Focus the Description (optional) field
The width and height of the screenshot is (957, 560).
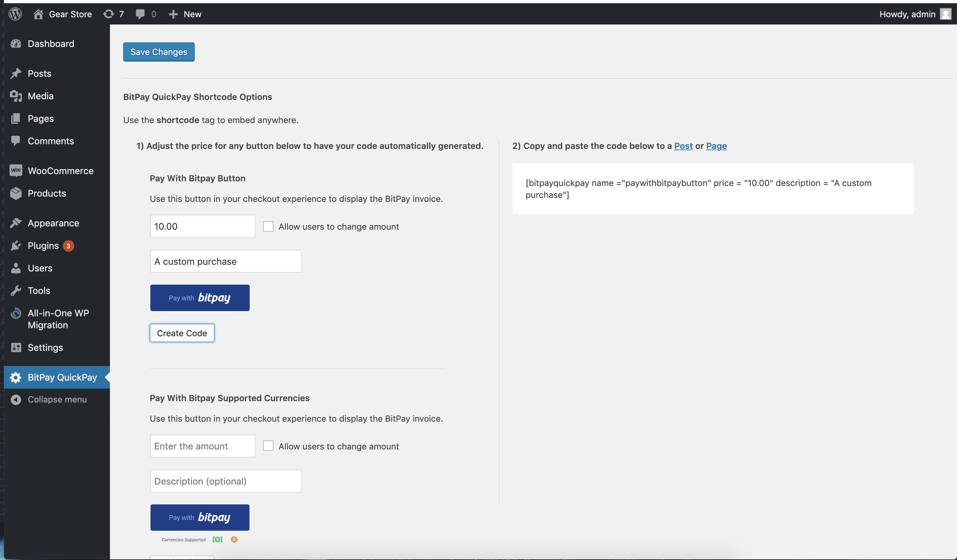[x=226, y=481]
